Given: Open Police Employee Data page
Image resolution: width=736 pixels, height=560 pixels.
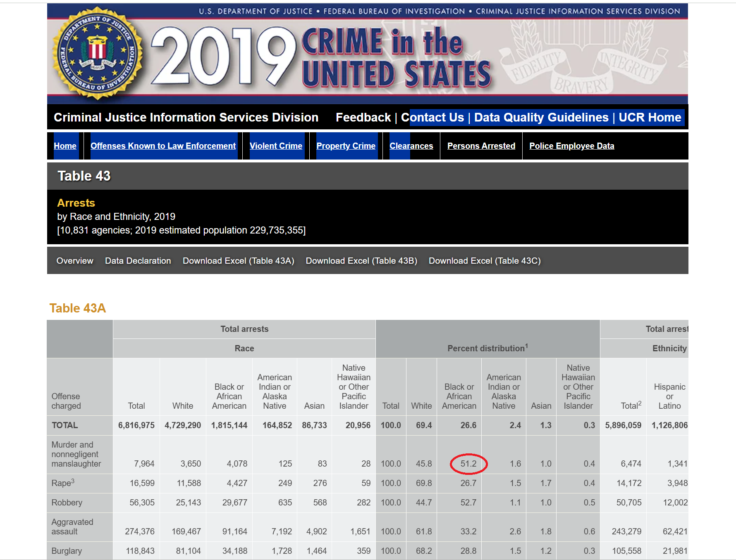Looking at the screenshot, I should 571,146.
